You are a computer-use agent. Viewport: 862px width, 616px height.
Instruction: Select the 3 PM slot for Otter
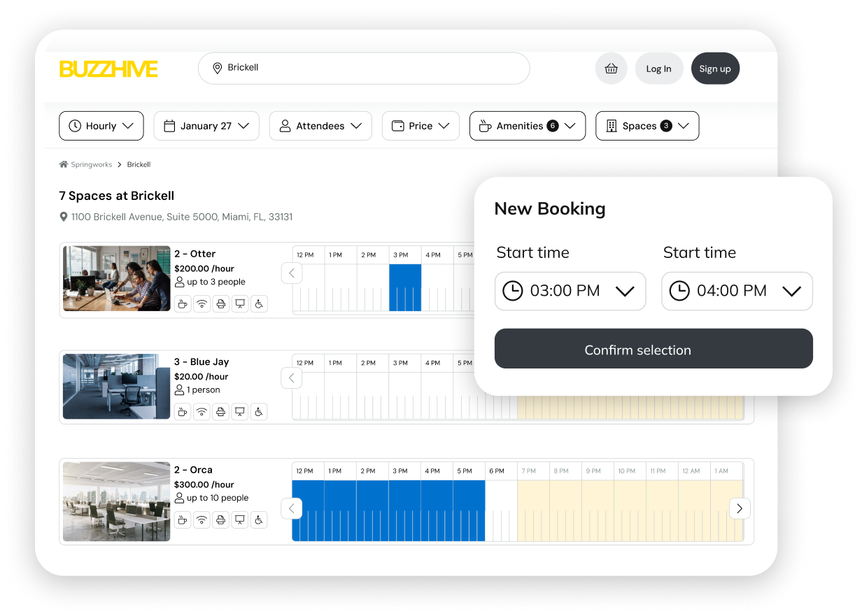point(405,287)
